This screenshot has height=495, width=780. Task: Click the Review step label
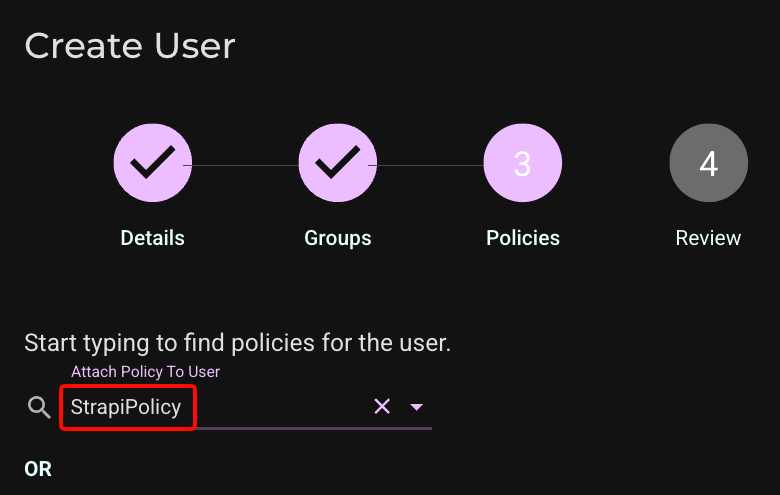click(x=708, y=238)
